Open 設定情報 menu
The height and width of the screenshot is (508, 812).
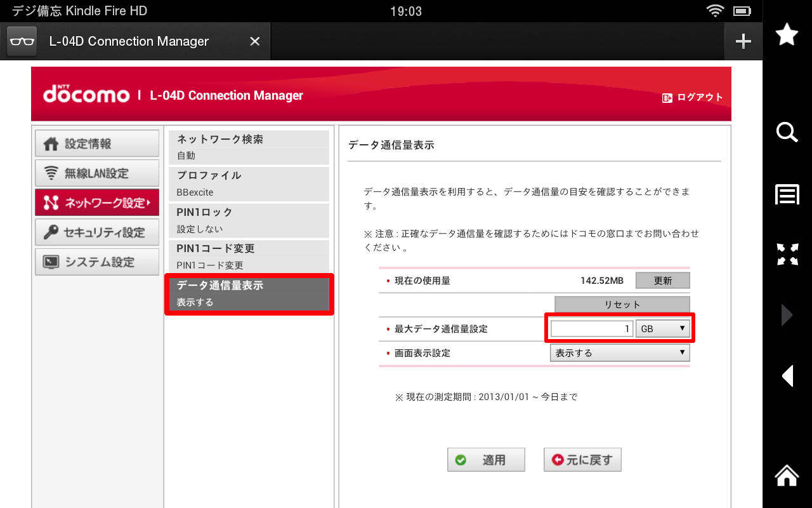coord(97,144)
